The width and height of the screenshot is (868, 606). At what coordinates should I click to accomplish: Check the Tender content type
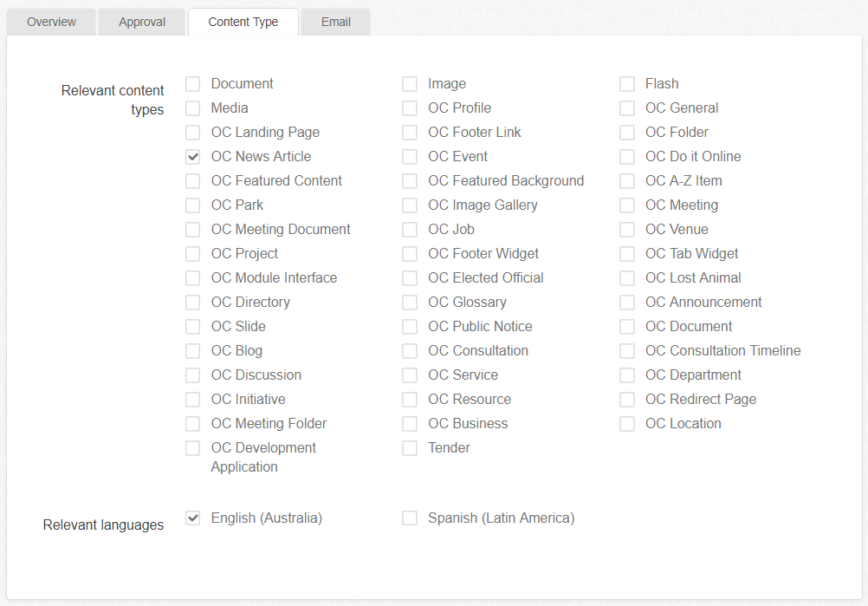click(410, 447)
